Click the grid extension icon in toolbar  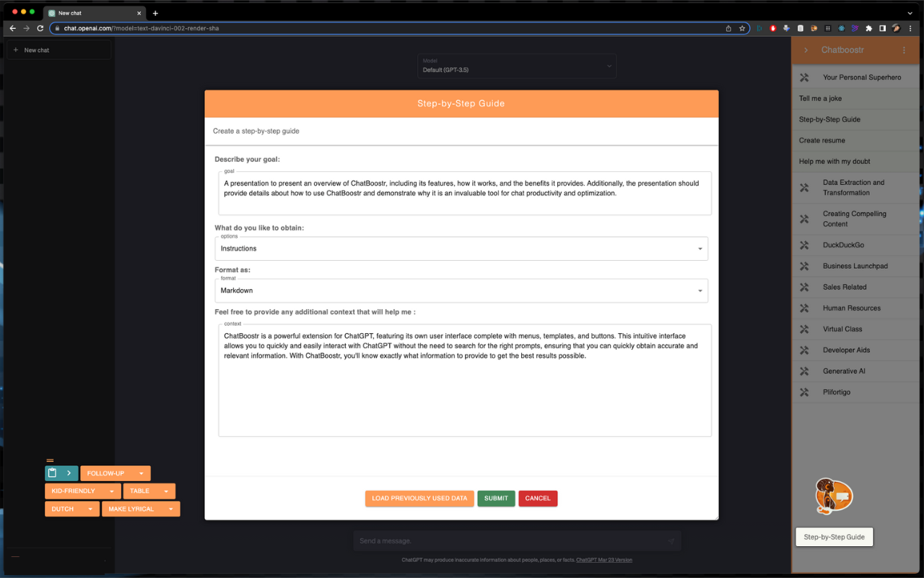[x=828, y=28]
